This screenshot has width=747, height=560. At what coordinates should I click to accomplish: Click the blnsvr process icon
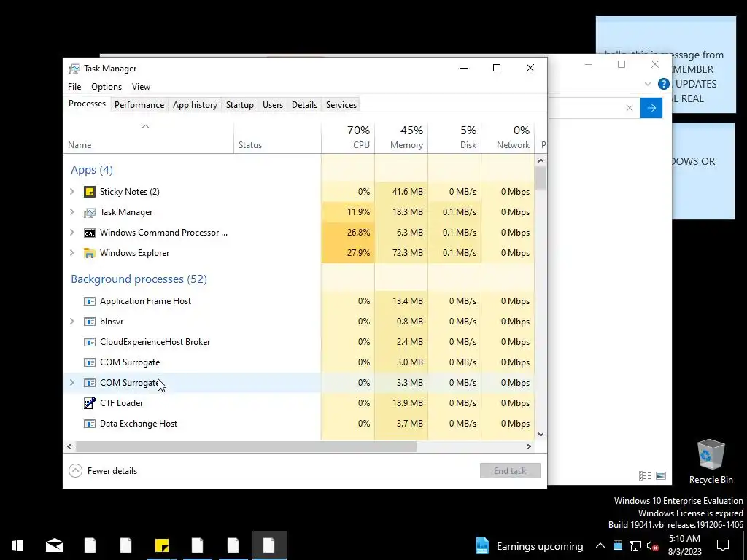[90, 322]
